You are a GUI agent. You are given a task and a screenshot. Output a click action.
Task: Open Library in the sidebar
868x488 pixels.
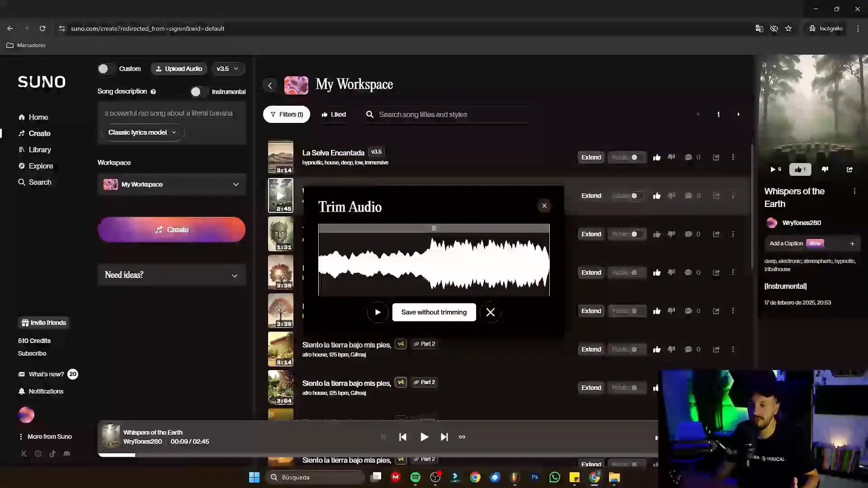pyautogui.click(x=35, y=150)
